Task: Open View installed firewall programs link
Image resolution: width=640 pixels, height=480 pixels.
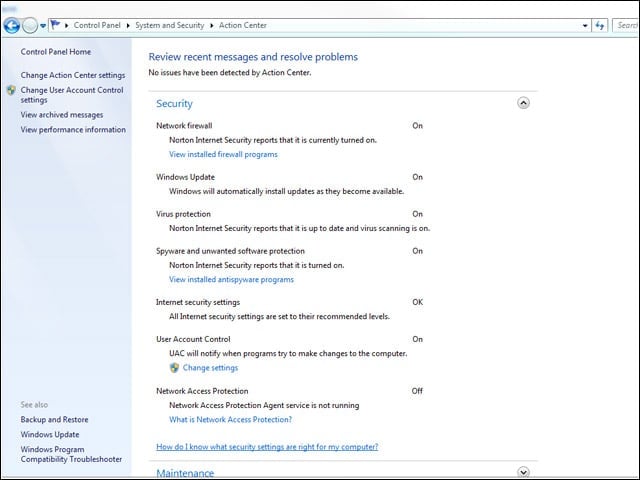Action: click(223, 154)
